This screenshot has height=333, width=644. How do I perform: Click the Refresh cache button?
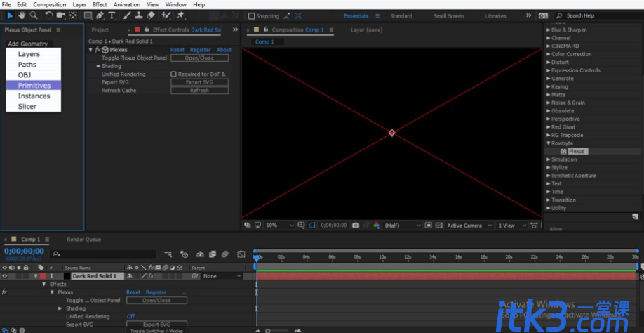[x=200, y=91]
